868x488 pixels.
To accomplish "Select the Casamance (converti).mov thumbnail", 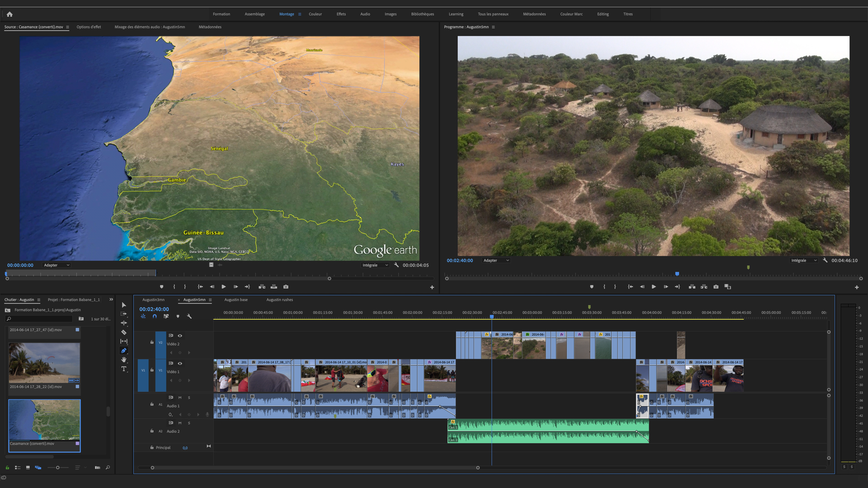I will (44, 420).
